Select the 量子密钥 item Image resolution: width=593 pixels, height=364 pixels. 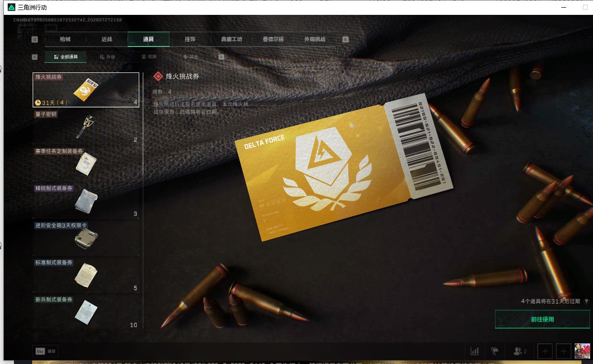click(86, 127)
